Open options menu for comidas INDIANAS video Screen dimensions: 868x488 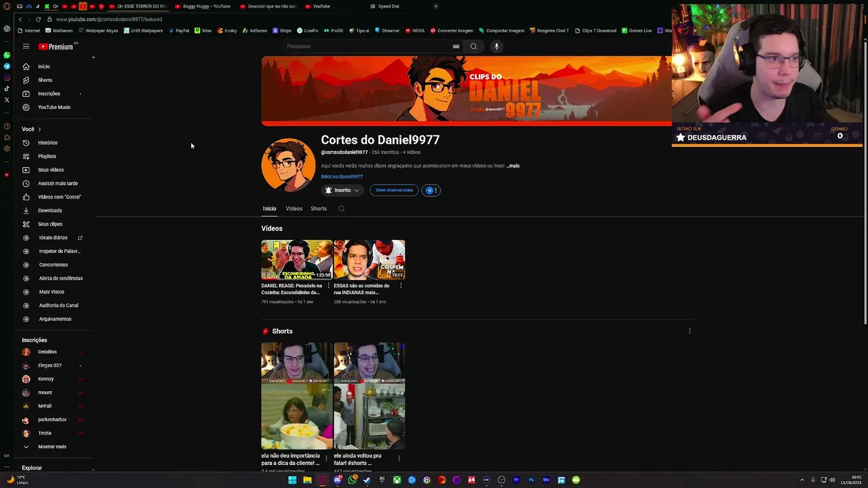[x=401, y=286]
